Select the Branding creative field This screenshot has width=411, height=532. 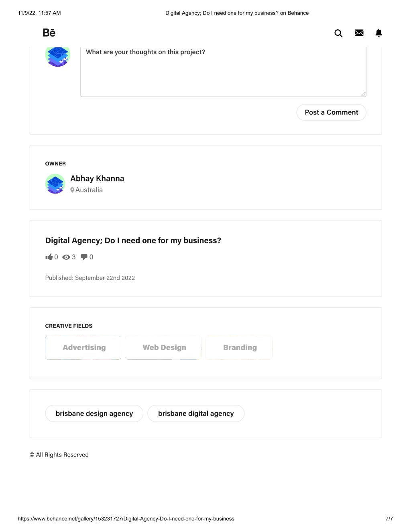(239, 348)
